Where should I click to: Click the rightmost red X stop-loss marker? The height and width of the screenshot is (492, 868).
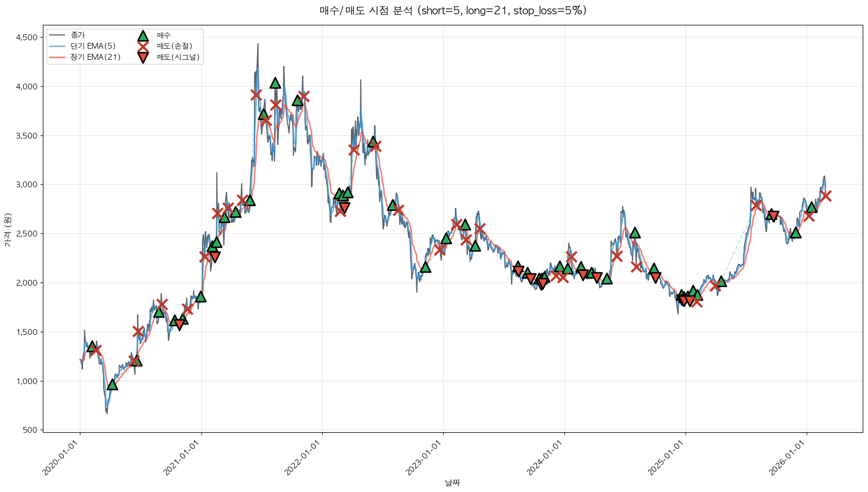pos(825,196)
